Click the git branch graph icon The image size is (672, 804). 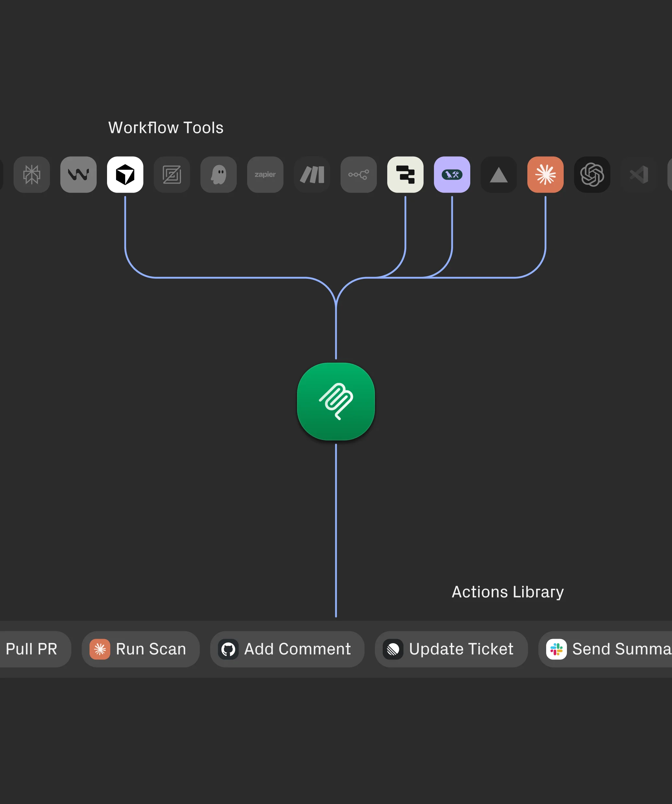pos(358,175)
